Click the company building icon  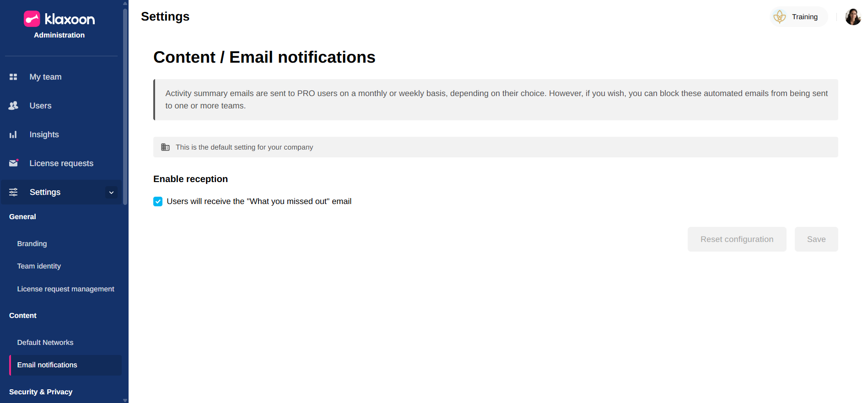[x=165, y=147]
